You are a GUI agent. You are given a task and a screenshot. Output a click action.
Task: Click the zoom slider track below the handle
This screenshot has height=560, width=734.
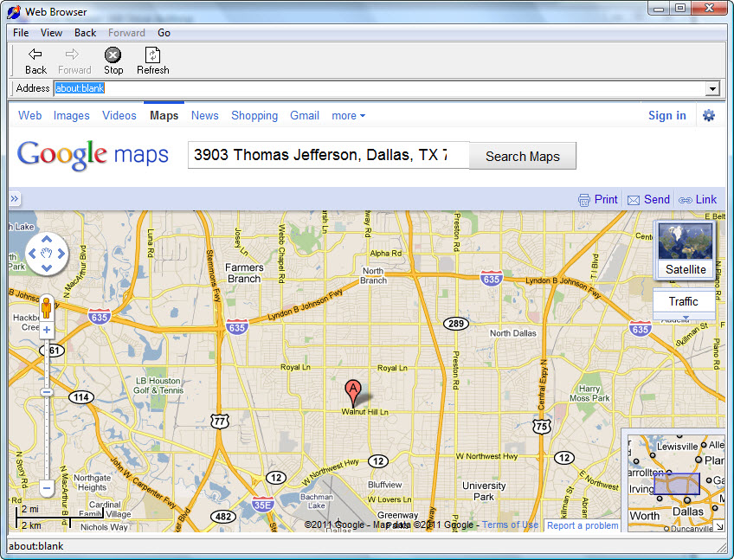[47, 438]
